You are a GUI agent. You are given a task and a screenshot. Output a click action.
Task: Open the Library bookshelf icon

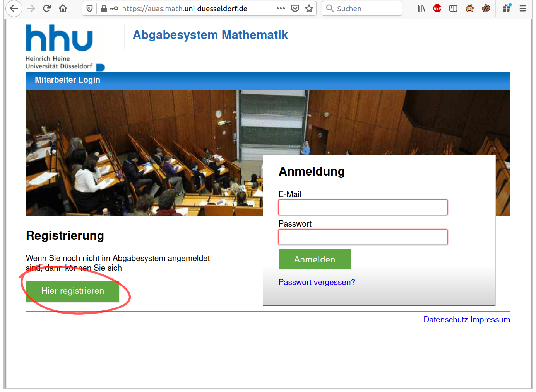pos(421,8)
